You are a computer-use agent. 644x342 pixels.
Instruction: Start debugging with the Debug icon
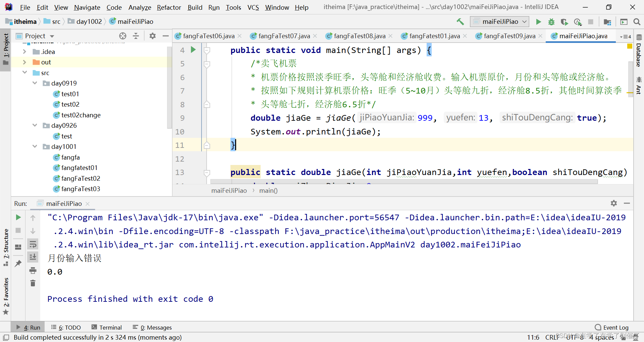click(551, 21)
